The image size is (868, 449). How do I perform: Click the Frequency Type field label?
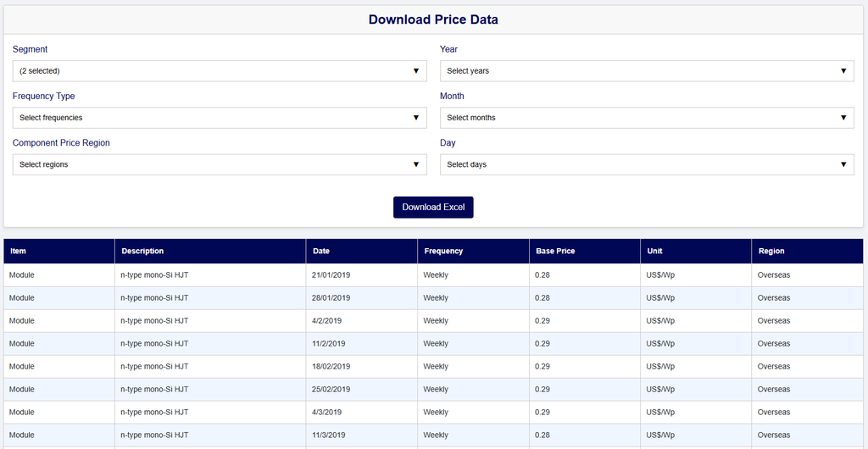point(44,97)
